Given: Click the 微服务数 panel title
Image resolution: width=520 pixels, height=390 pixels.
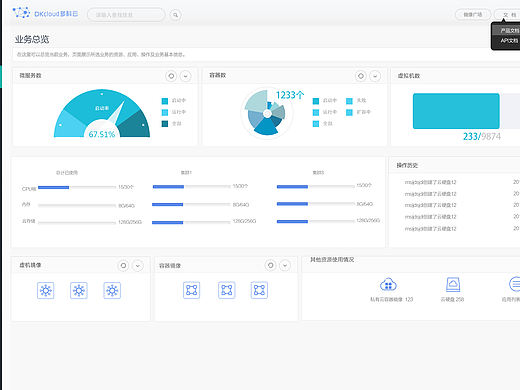Looking at the screenshot, I should pyautogui.click(x=30, y=76).
